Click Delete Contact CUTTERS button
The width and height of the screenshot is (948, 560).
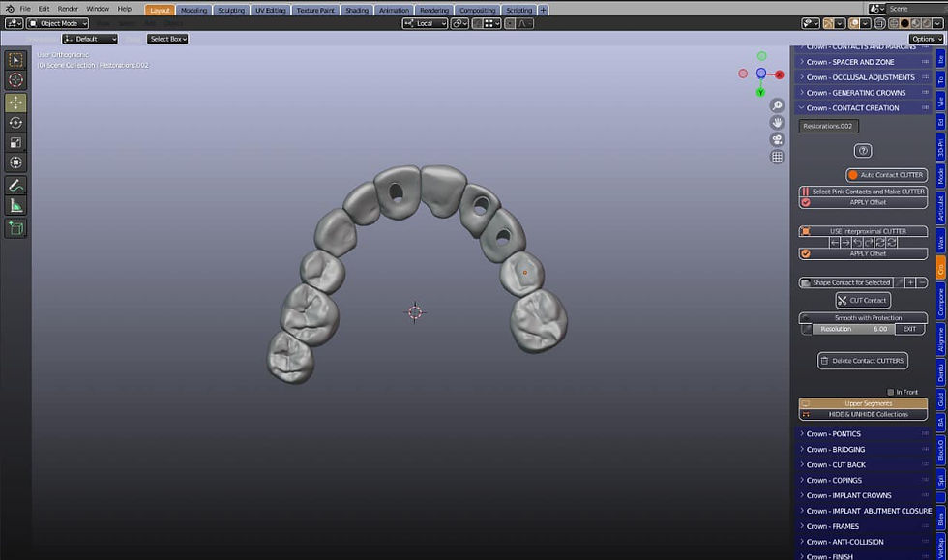(863, 361)
